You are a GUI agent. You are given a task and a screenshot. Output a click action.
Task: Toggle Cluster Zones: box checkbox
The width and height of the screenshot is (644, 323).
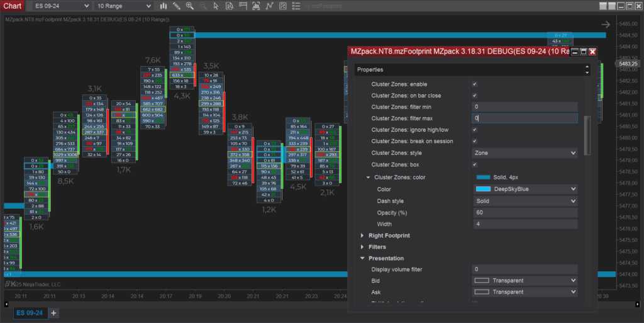click(x=474, y=165)
